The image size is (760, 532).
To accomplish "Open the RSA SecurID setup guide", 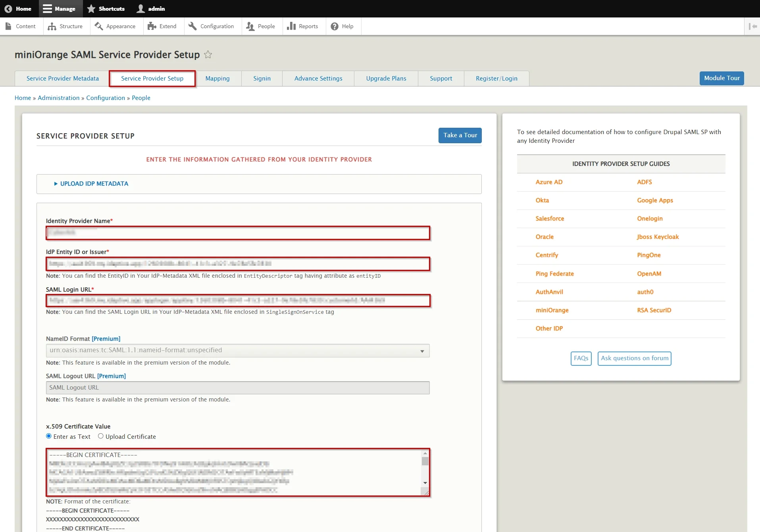I will point(654,310).
